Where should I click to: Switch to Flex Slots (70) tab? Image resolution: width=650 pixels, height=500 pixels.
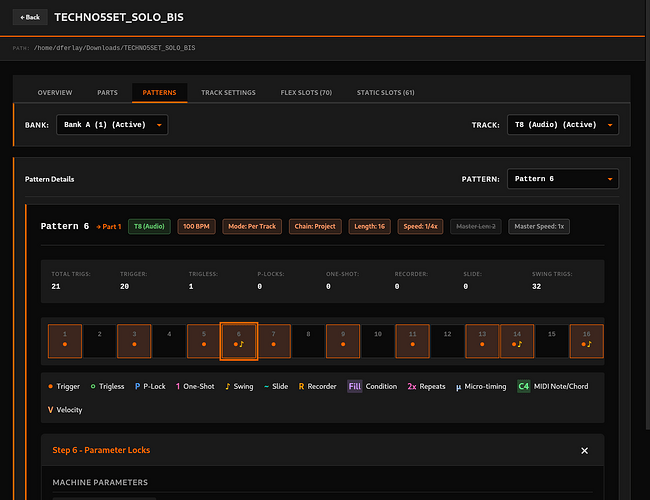(306, 92)
